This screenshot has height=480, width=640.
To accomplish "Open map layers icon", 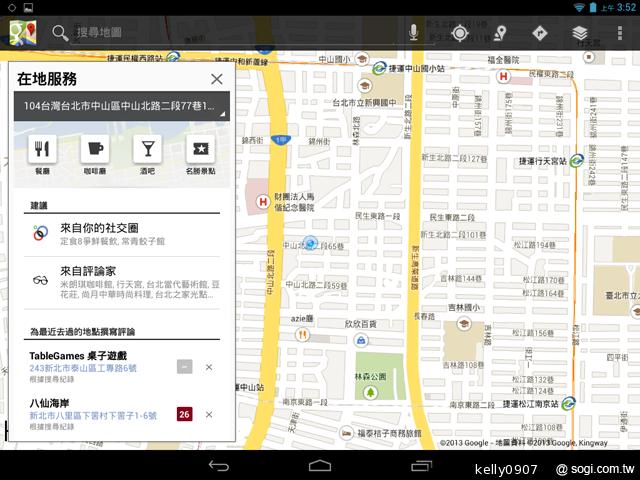I will (580, 33).
